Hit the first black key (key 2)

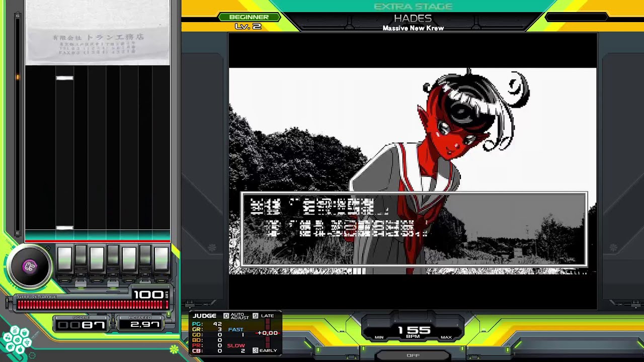[x=80, y=256]
